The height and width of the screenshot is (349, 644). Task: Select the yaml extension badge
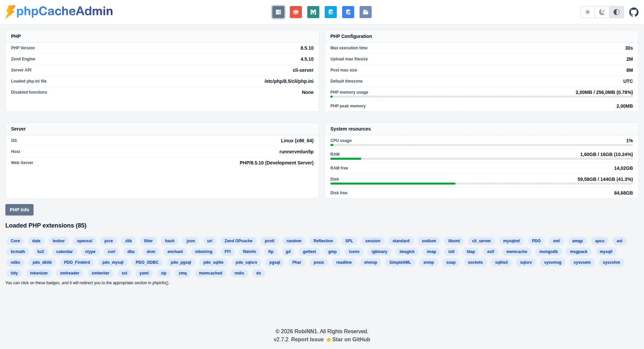pyautogui.click(x=144, y=273)
